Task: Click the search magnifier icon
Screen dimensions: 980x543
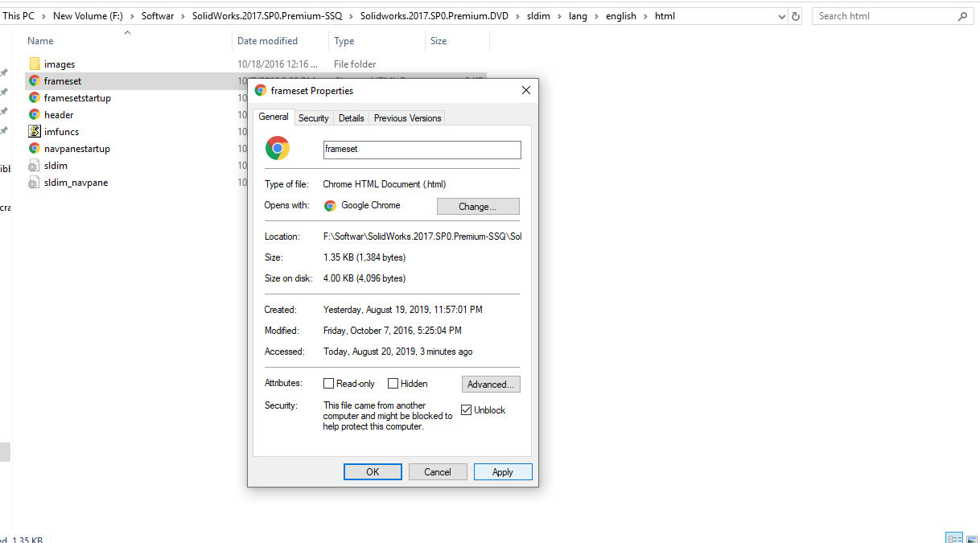Action: (x=962, y=16)
